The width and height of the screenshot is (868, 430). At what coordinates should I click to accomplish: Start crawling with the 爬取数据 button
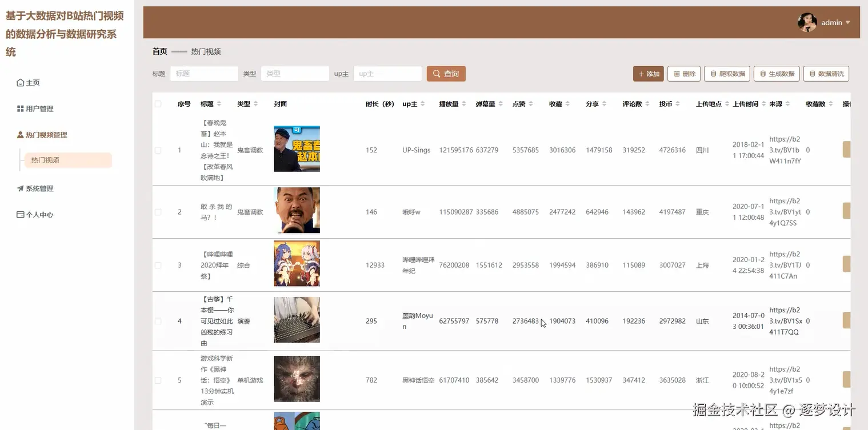[x=727, y=74]
